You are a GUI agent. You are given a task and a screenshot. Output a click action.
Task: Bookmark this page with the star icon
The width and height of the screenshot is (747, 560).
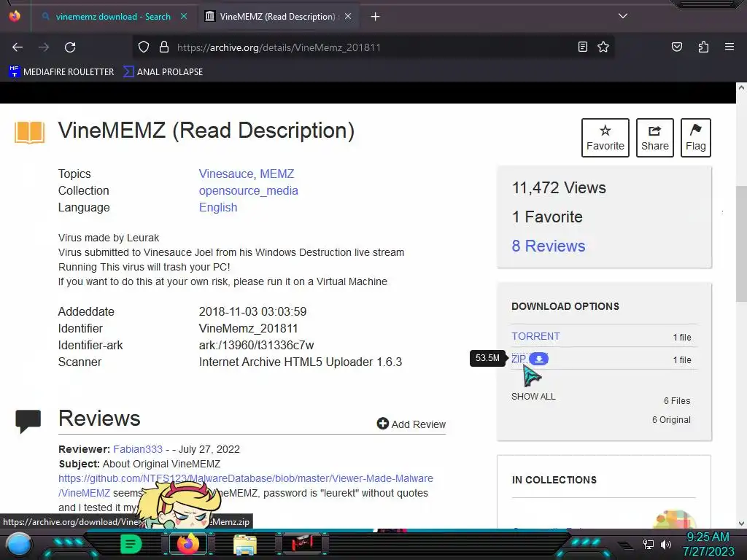tap(603, 47)
